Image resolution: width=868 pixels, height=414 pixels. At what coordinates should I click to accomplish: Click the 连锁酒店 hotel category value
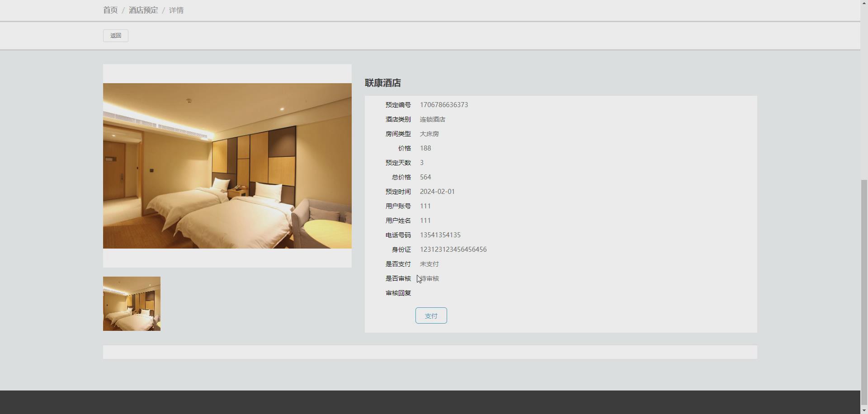(x=432, y=119)
